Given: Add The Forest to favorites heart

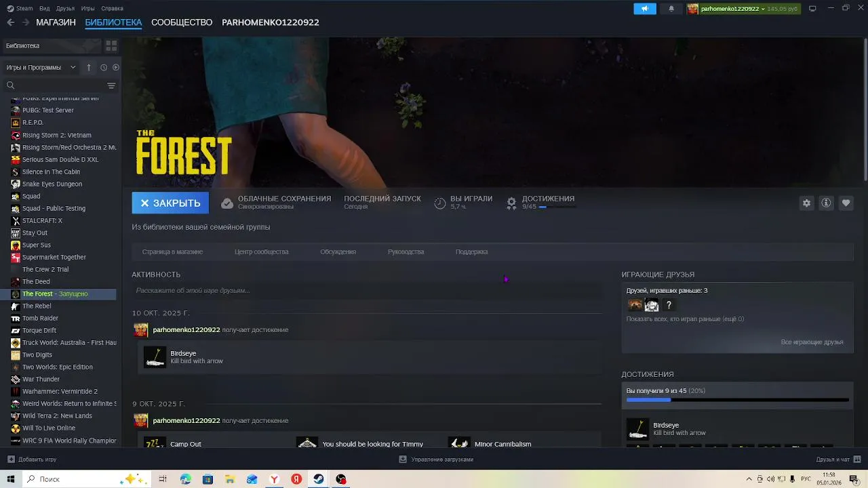Looking at the screenshot, I should [x=846, y=203].
